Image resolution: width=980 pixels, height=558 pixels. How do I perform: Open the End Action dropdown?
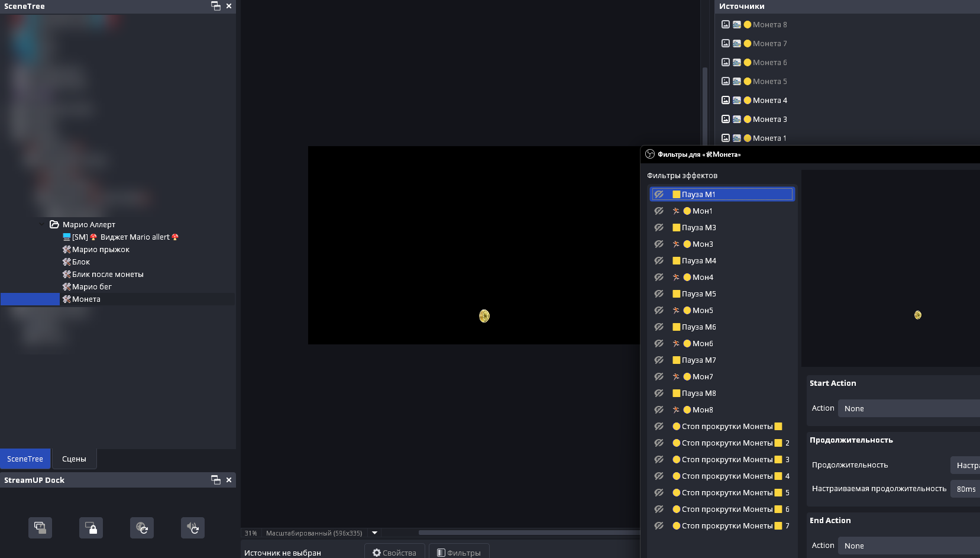coord(908,546)
